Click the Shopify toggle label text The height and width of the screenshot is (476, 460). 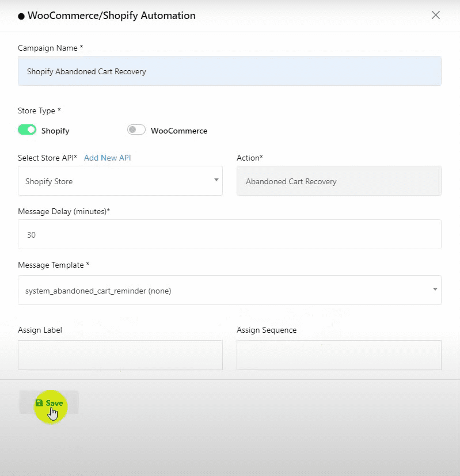tap(55, 131)
